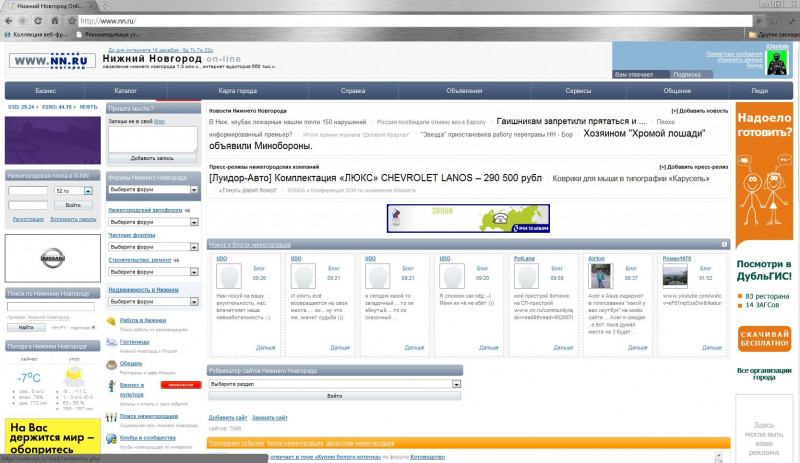Image resolution: width=800 pixels, height=463 pixels.
Task: Click the Добавить запись button
Action: click(152, 158)
